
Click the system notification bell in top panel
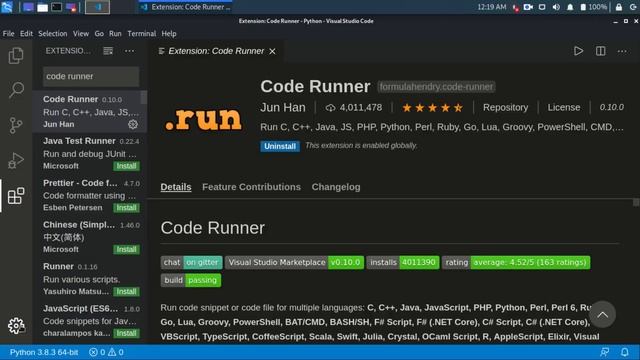click(x=570, y=7)
